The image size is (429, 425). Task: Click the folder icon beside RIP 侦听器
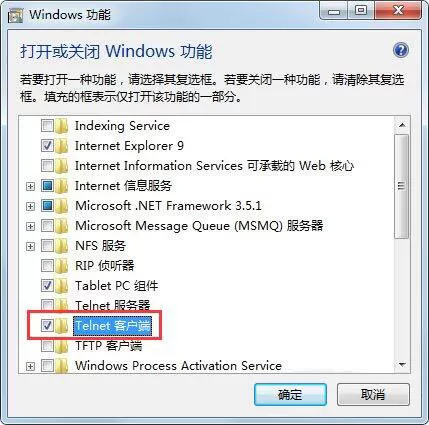click(x=62, y=266)
